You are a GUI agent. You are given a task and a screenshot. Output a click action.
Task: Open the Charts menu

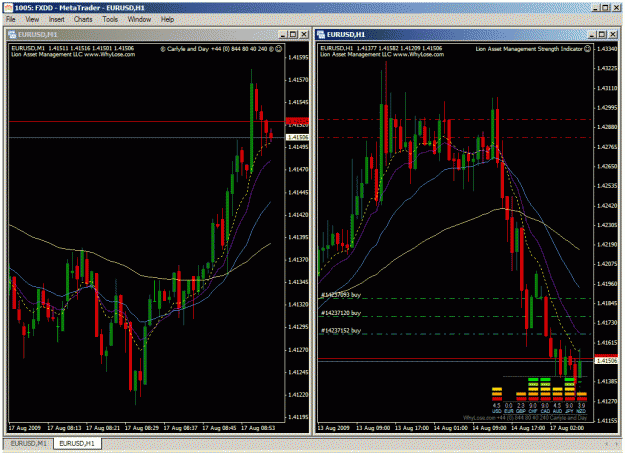83,19
